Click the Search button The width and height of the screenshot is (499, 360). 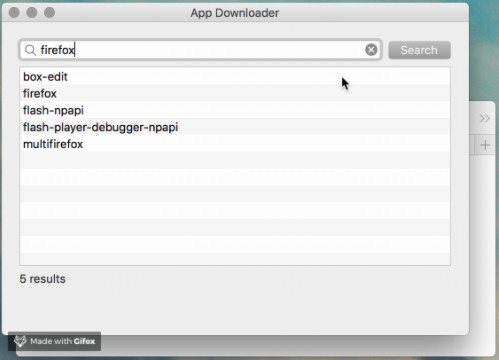pos(419,50)
